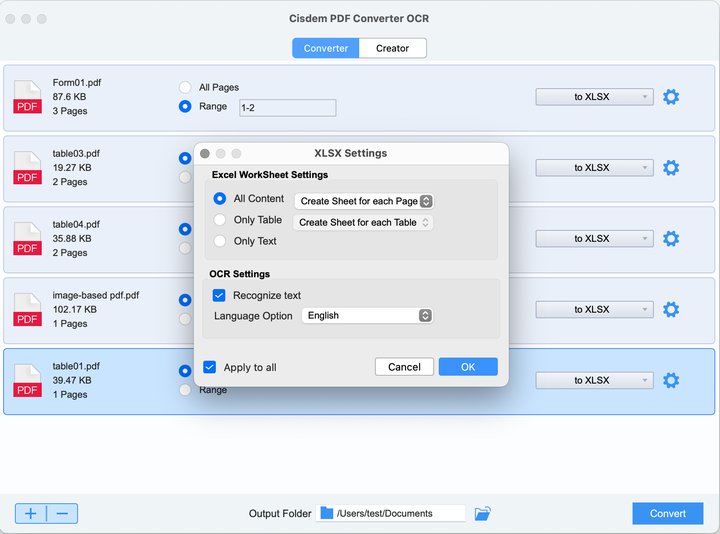Close the XLSX Settings dialog
Viewport: 720px width, 534px height.
point(205,153)
